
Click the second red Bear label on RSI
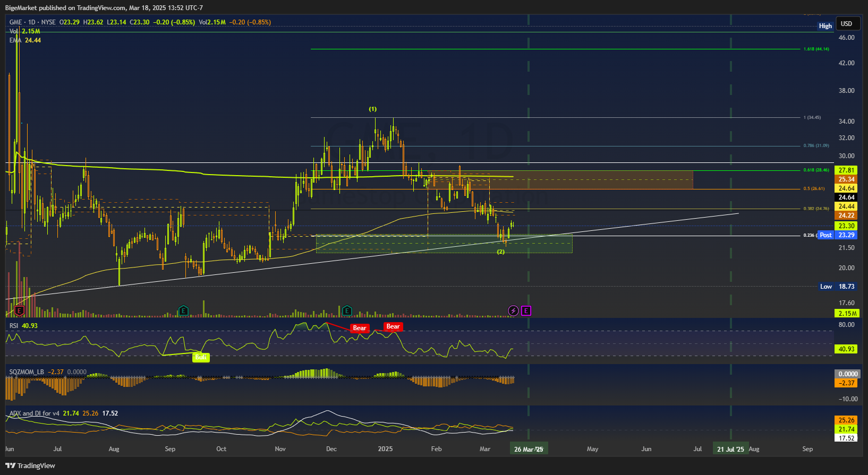pyautogui.click(x=393, y=326)
